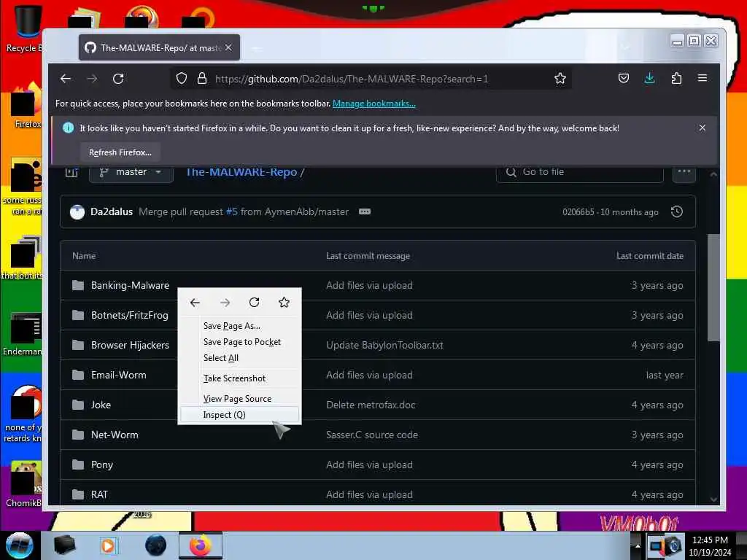747x560 pixels.
Task: Open the Extensions puzzle-piece icon
Action: [x=676, y=78]
